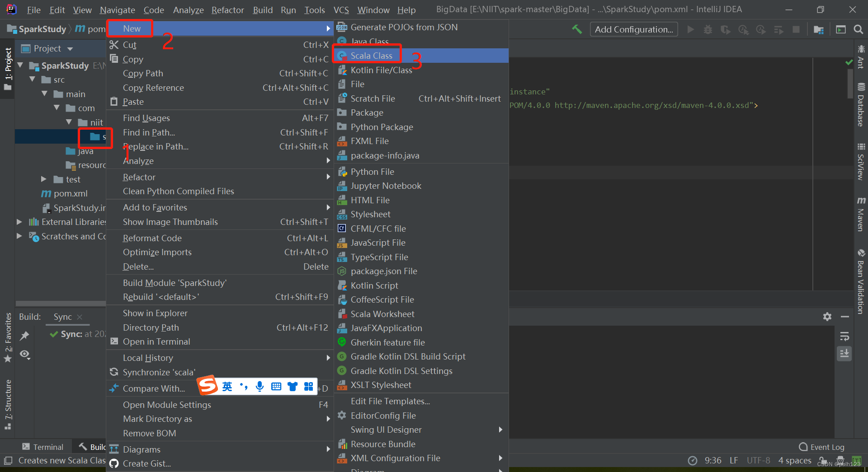Click the Search Everywhere magnifier icon
Screen dimensions: 868x472
coord(858,29)
